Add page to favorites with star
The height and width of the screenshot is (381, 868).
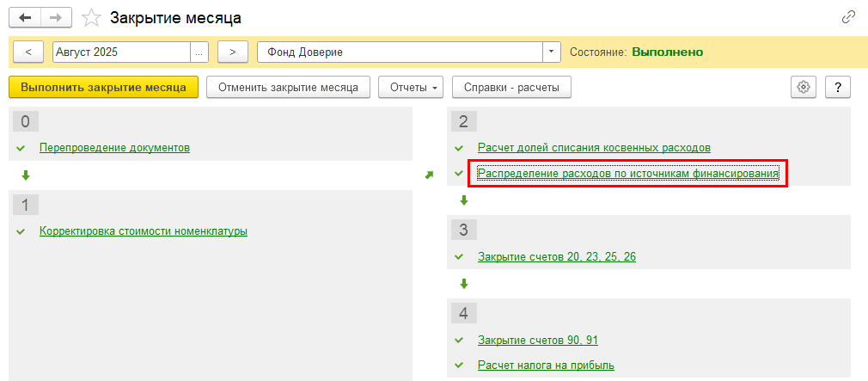tap(90, 18)
